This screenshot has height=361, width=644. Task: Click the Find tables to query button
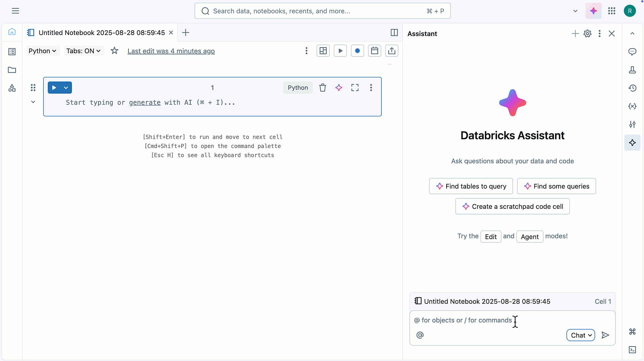471,186
